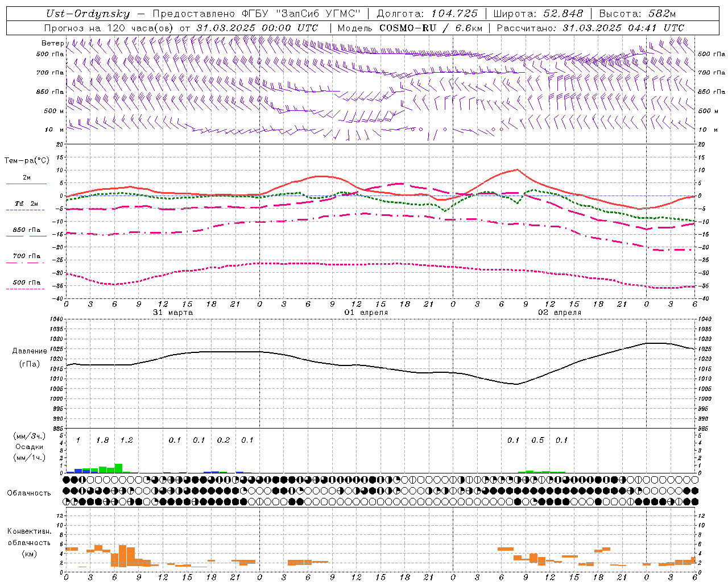Click the longitude value Долгота: 104.725

(x=427, y=14)
